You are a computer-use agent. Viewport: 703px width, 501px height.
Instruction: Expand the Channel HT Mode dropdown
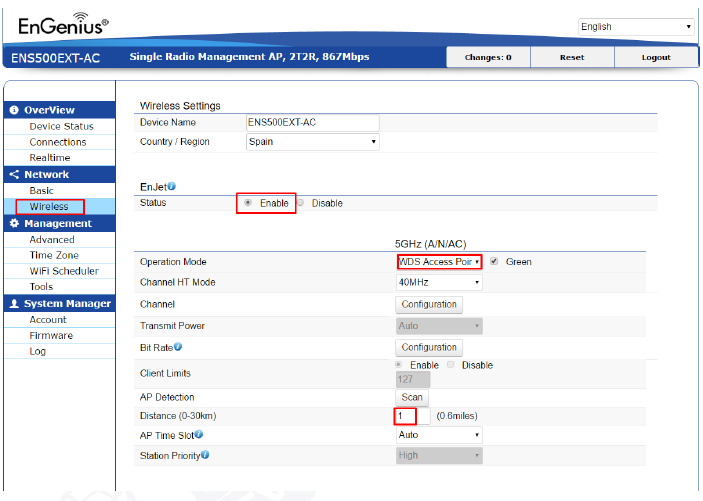tap(439, 282)
